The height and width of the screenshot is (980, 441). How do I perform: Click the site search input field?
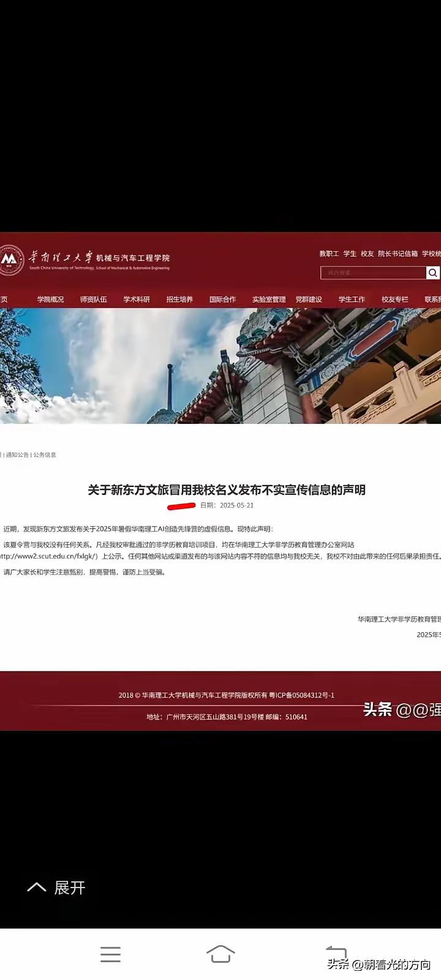click(373, 273)
